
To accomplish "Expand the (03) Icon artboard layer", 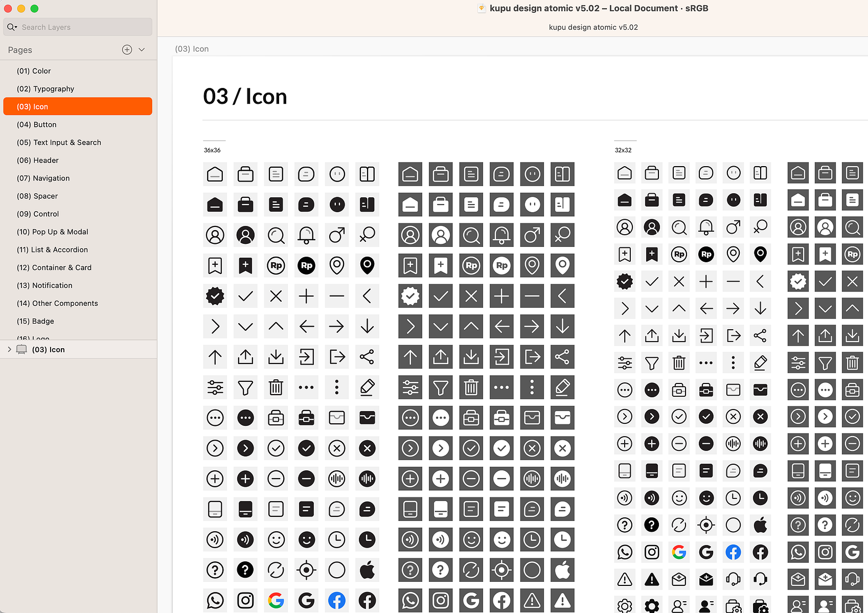I will [9, 350].
